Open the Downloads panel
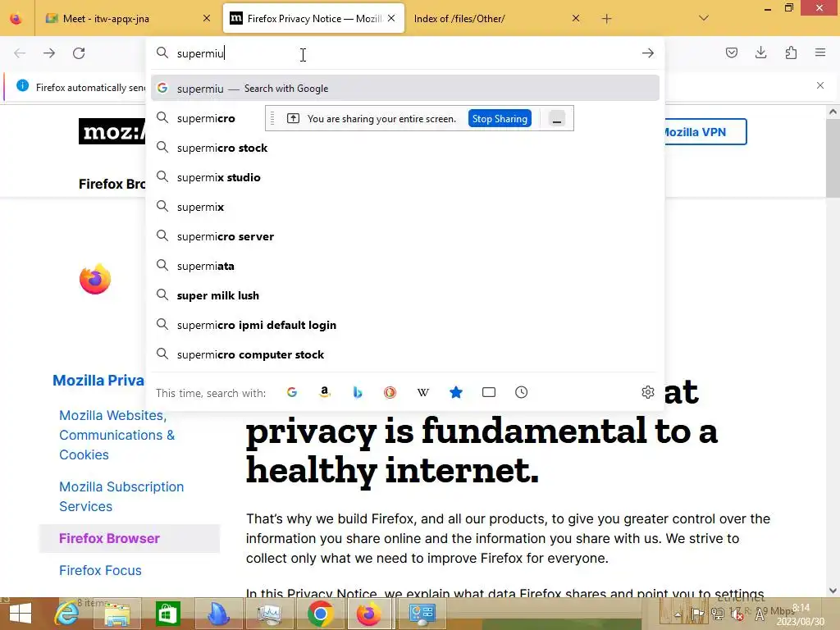This screenshot has height=630, width=840. tap(760, 52)
